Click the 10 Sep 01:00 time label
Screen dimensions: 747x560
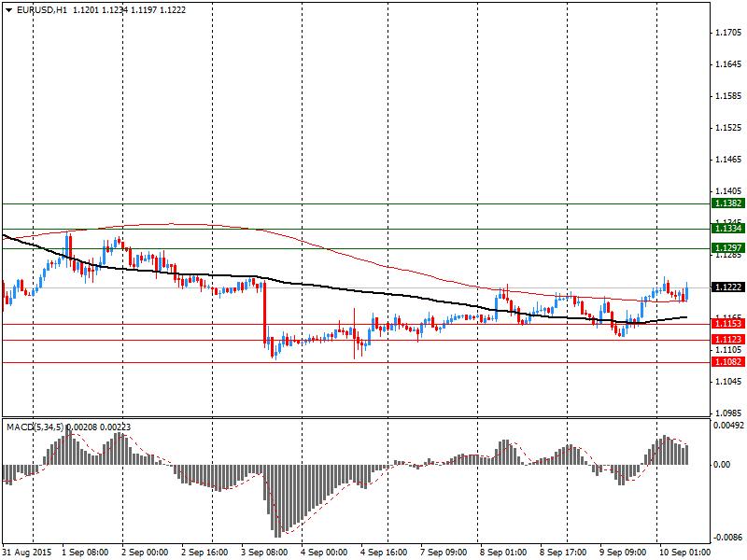click(x=684, y=553)
